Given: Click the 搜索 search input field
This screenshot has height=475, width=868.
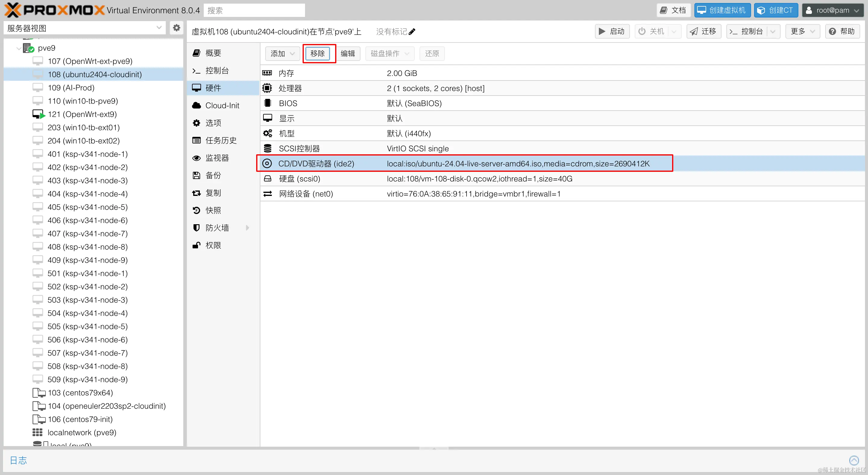Looking at the screenshot, I should 254,11.
